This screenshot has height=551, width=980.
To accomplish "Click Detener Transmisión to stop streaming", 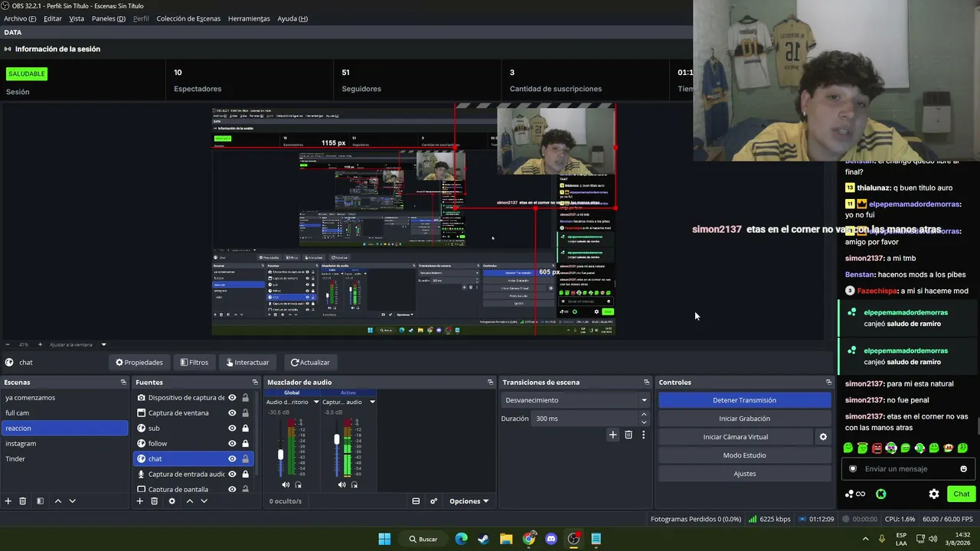I will click(744, 400).
